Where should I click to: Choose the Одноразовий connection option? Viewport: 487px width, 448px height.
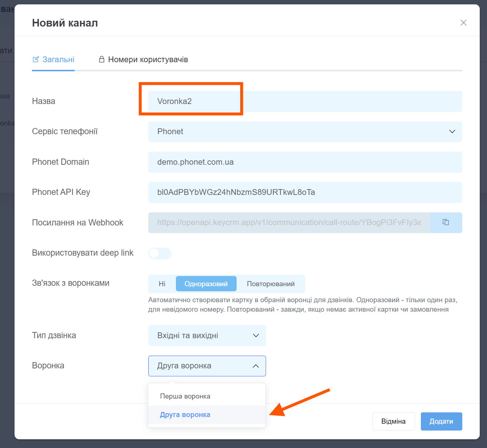pyautogui.click(x=206, y=284)
